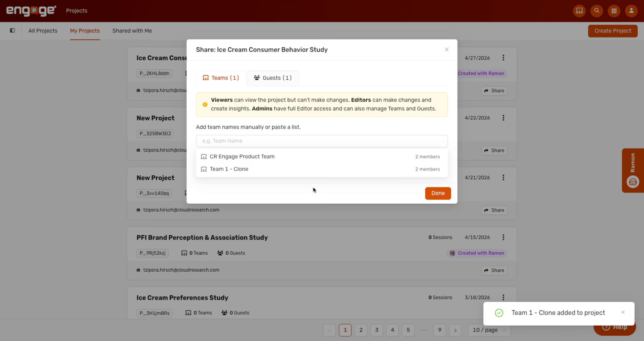This screenshot has width=644, height=341.
Task: Switch to the Guests (1) tab
Action: (273, 78)
